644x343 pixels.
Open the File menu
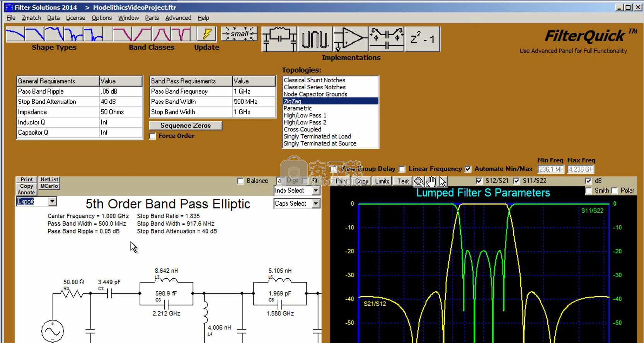pos(11,18)
